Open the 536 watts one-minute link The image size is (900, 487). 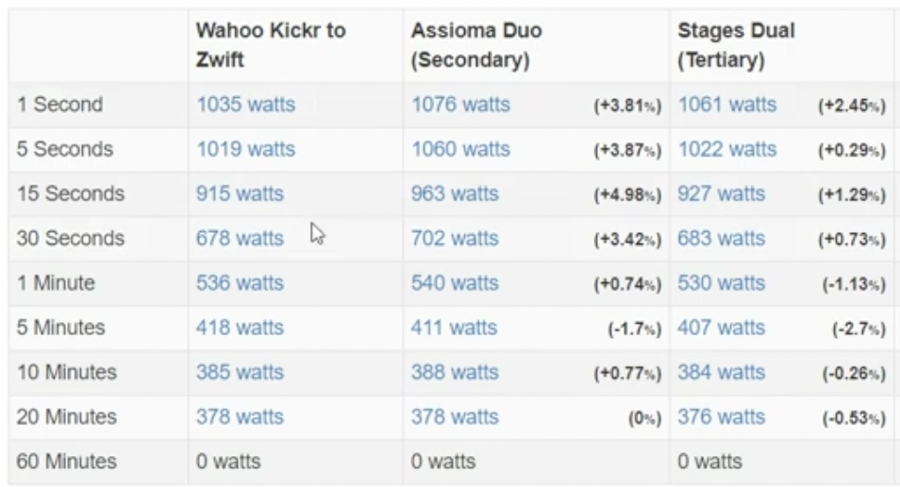coord(240,283)
